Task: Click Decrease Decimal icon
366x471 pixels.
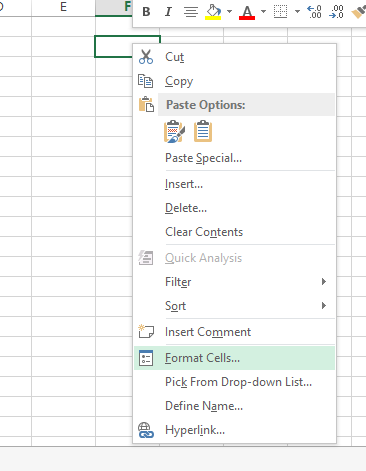Action: [336, 12]
